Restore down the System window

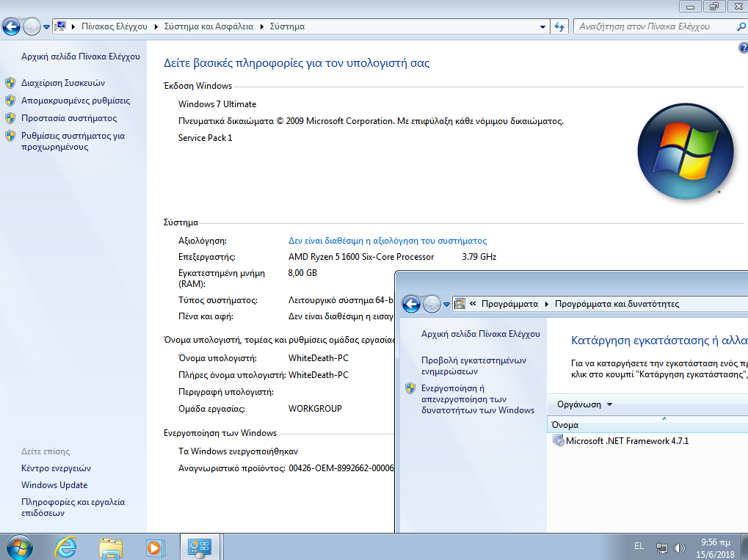pyautogui.click(x=714, y=7)
